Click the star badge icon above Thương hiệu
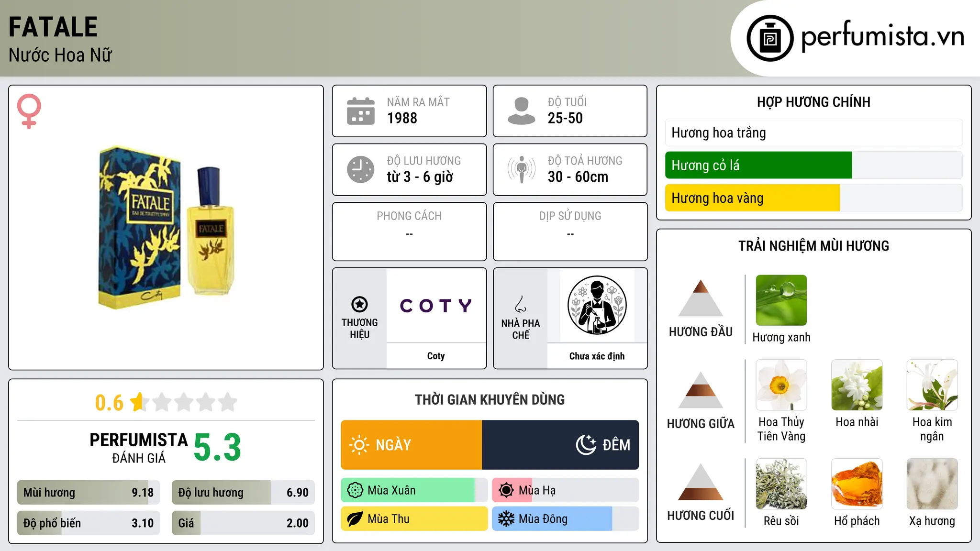 point(359,304)
